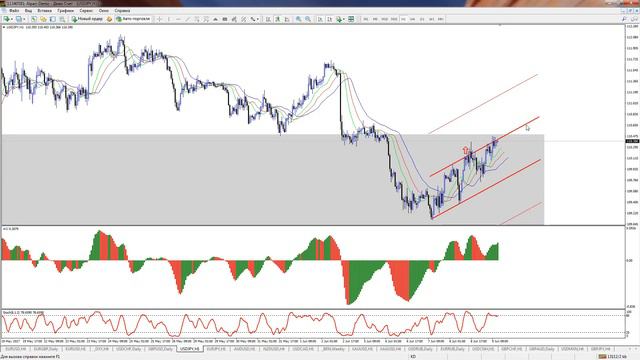Select the M15 timeframe button
The image size is (640, 360).
coord(384,19)
